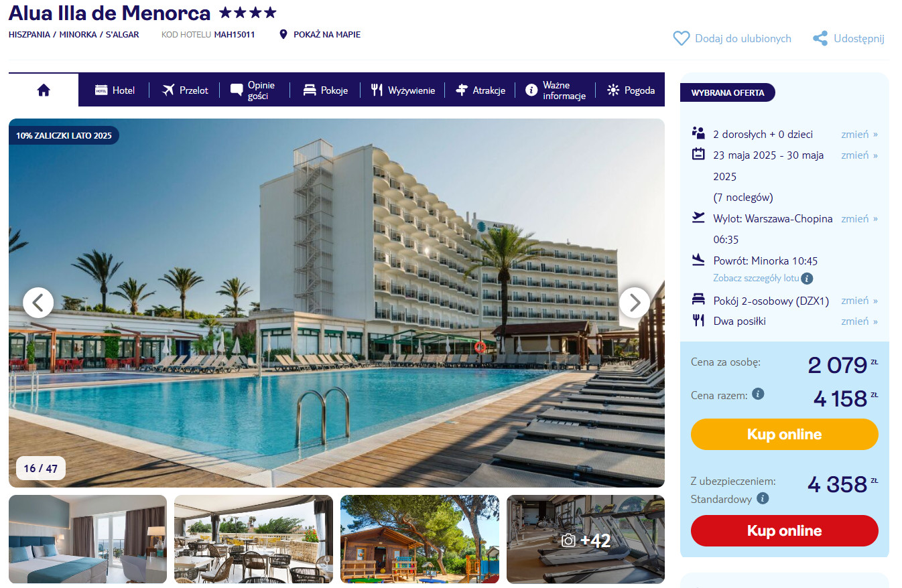The height and width of the screenshot is (588, 902).
Task: Open the home tab icon
Action: pos(44,90)
